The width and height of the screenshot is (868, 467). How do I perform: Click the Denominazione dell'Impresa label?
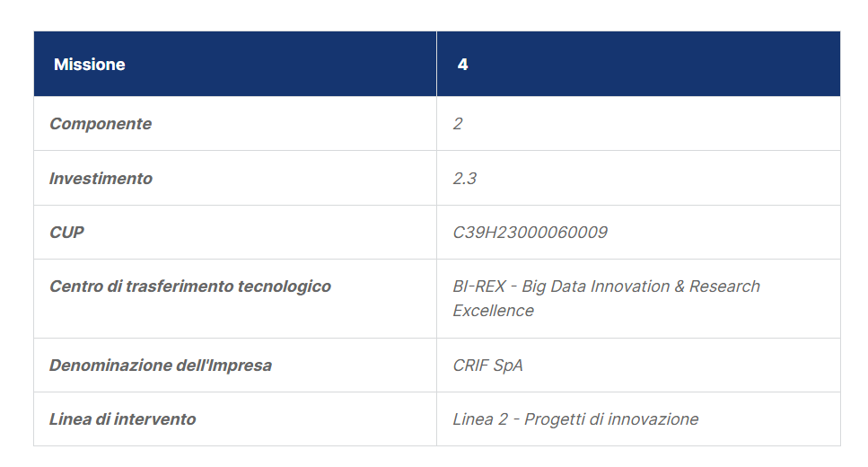coord(161,366)
